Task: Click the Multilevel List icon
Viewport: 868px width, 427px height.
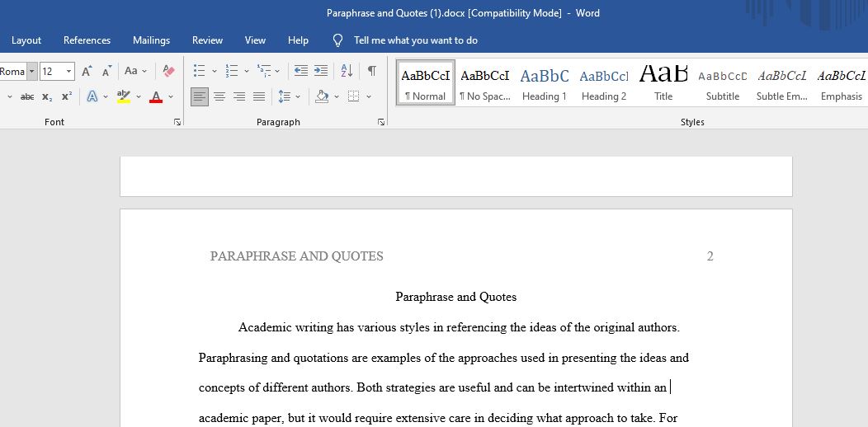Action: coord(263,71)
